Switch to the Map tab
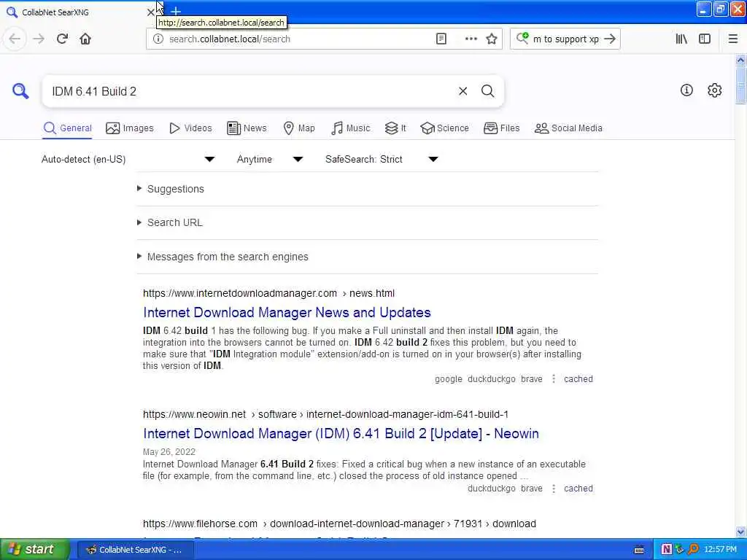This screenshot has height=560, width=747. tap(299, 128)
